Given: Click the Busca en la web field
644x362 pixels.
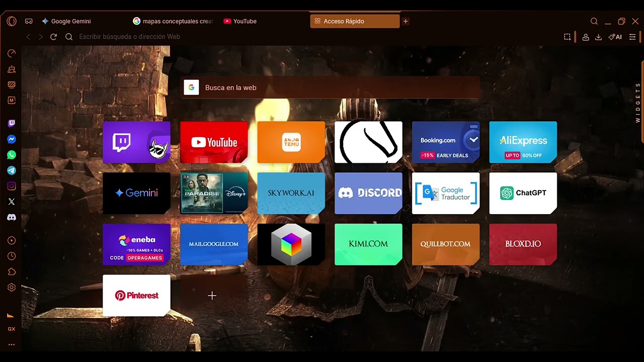Looking at the screenshot, I should 330,87.
